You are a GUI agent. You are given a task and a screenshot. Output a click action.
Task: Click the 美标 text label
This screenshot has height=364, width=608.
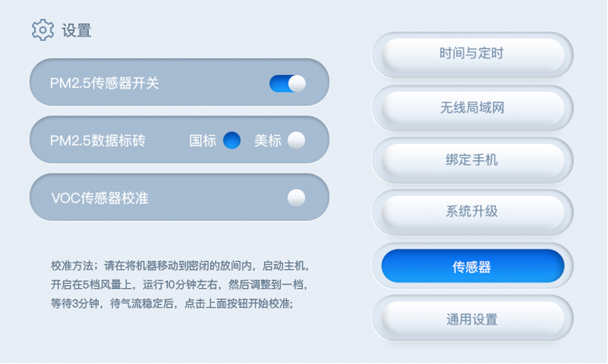point(267,141)
